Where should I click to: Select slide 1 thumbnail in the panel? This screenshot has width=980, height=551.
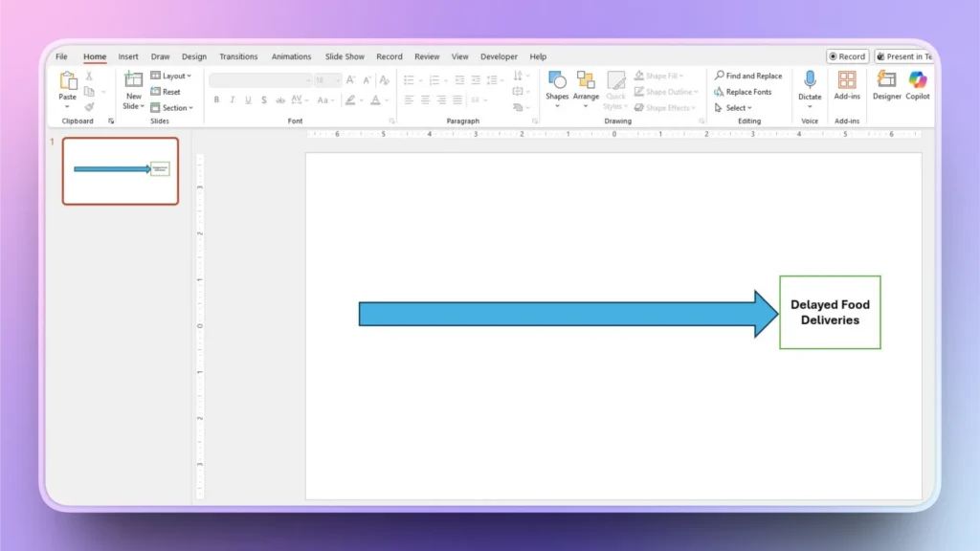[x=120, y=171]
